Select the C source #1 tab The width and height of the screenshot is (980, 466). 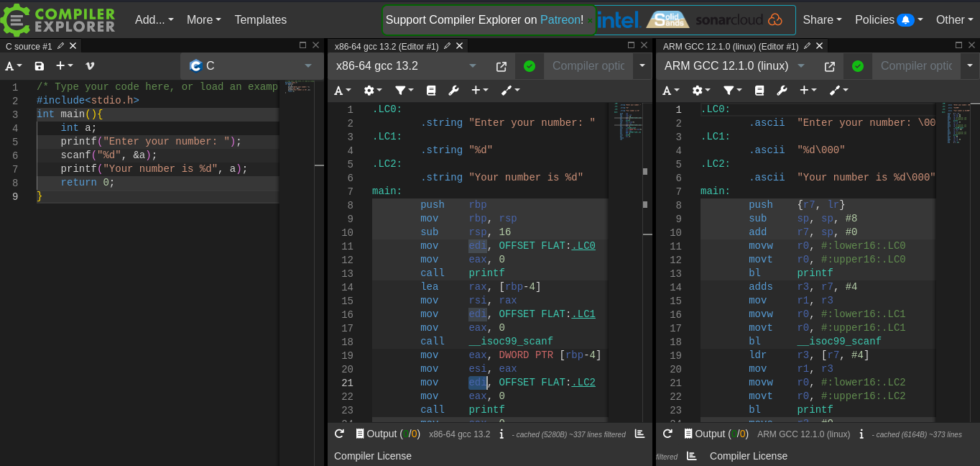tap(29, 47)
